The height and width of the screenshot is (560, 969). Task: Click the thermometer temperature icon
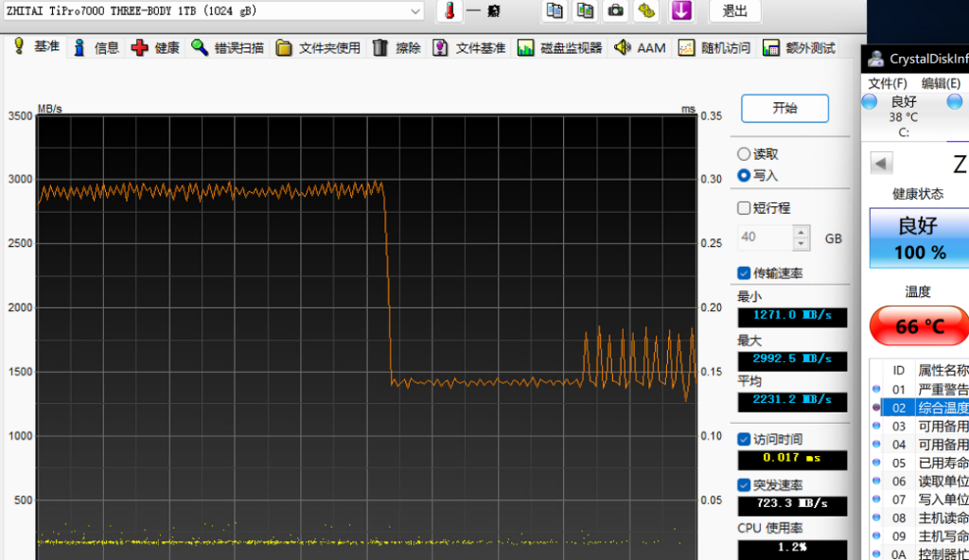[x=449, y=11]
